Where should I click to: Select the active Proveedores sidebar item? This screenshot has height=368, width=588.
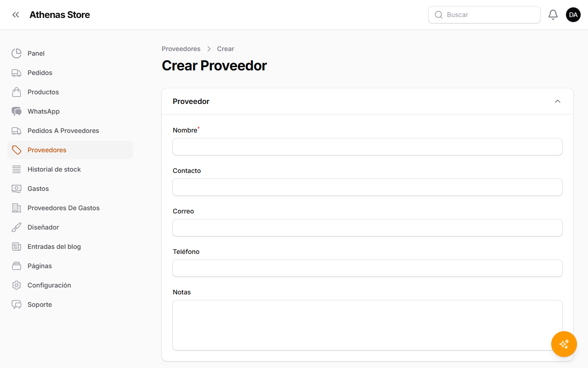click(70, 150)
